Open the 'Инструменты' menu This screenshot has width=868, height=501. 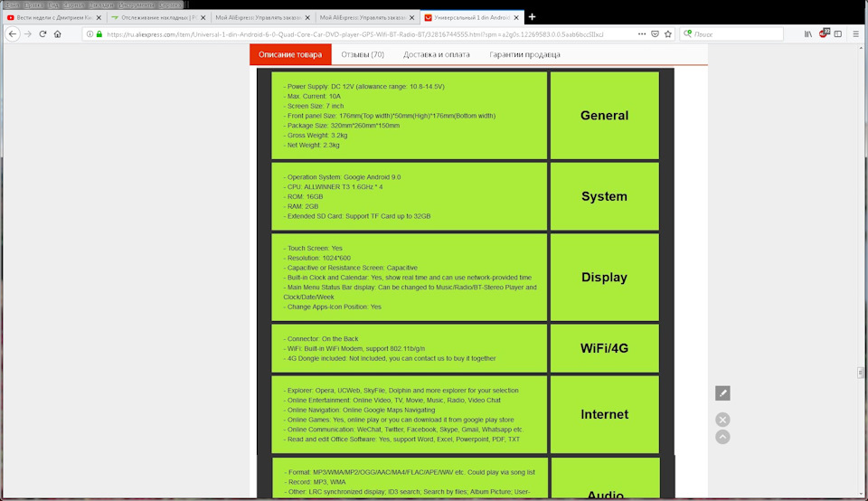coord(137,5)
